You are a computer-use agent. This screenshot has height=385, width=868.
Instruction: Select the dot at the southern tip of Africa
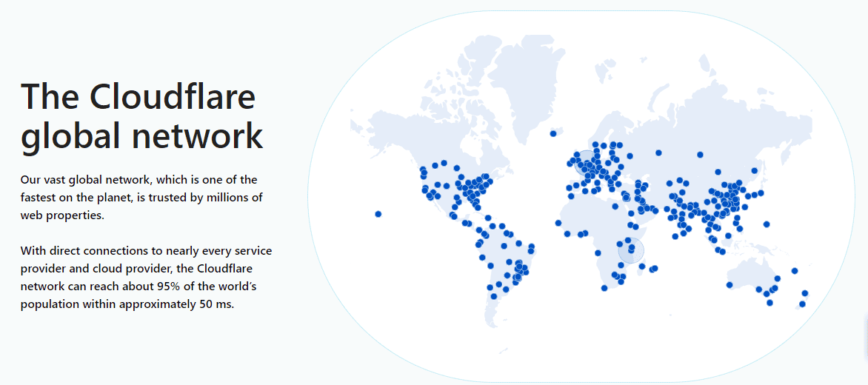click(604, 288)
